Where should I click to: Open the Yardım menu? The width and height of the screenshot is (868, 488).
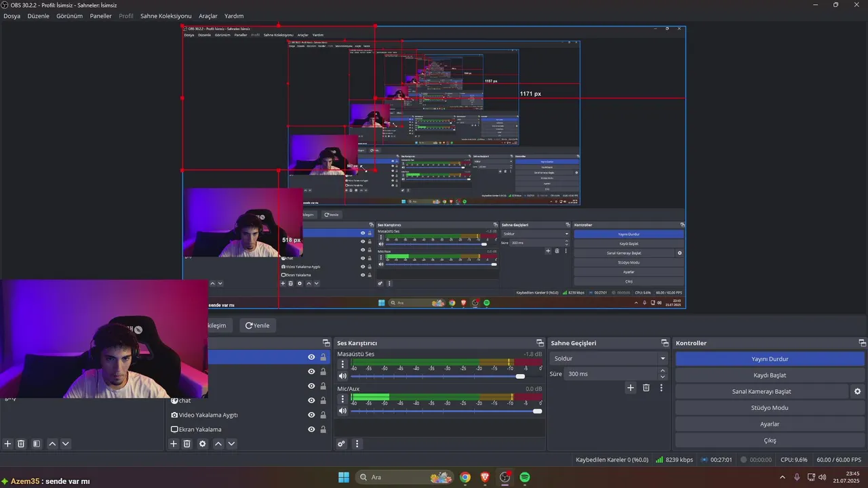234,16
